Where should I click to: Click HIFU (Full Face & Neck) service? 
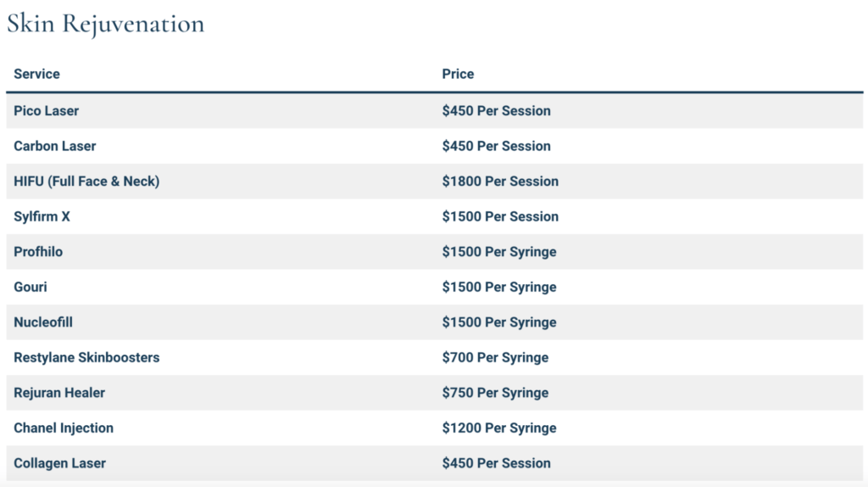point(86,182)
